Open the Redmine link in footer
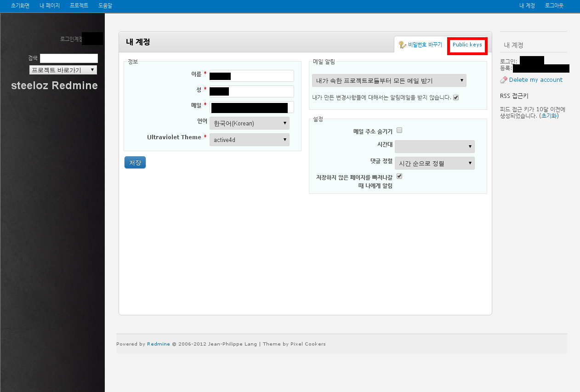Image resolution: width=580 pixels, height=392 pixels. 159,344
